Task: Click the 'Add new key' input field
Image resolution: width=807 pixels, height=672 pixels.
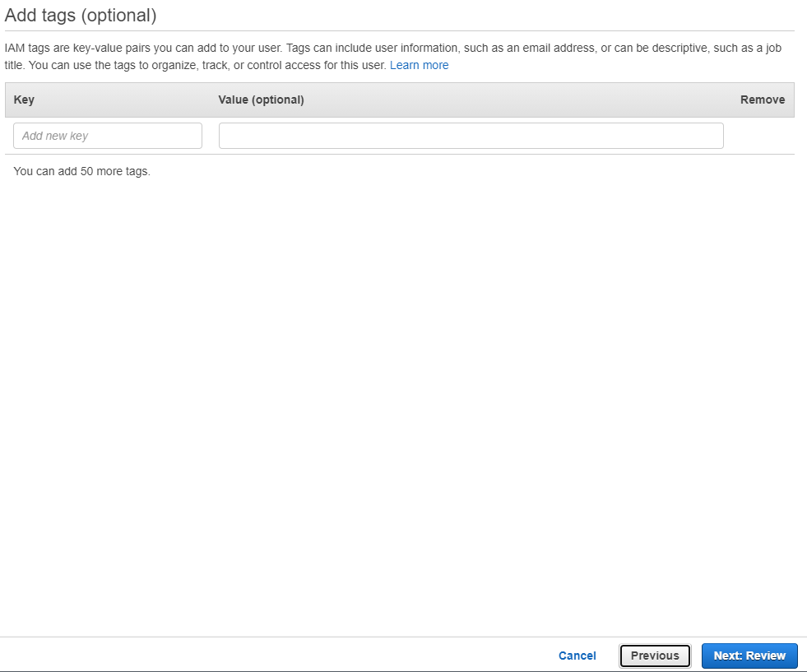Action: [108, 136]
